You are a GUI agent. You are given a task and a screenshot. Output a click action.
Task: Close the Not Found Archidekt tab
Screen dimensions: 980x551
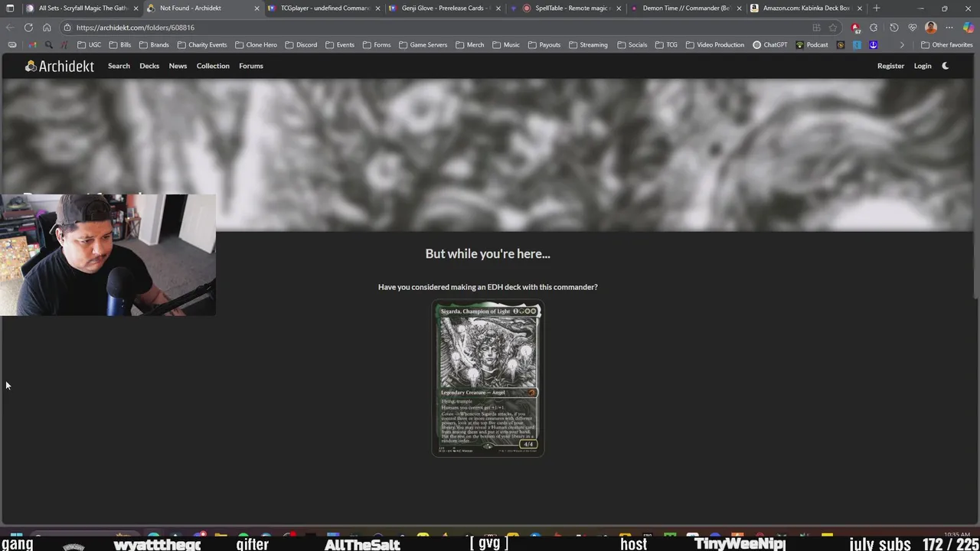point(256,8)
